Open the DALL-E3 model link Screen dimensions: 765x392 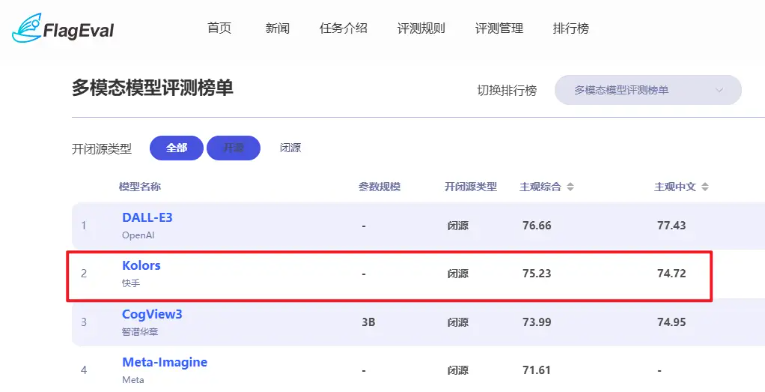coord(147,218)
